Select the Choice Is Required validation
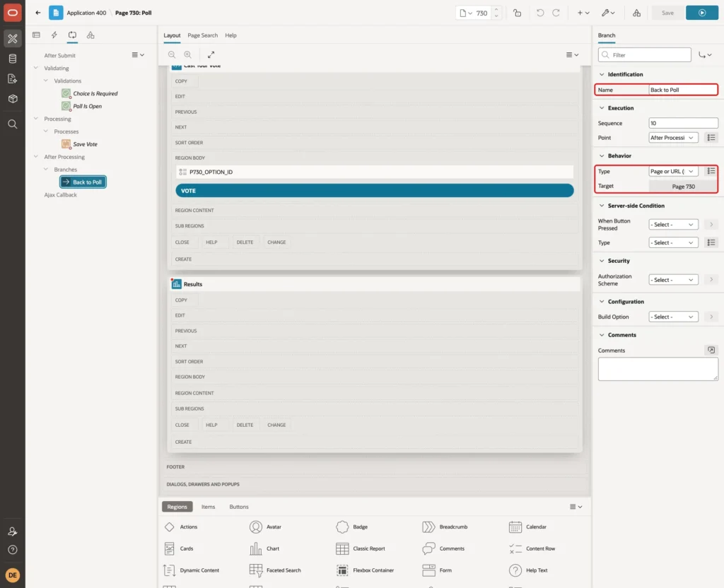 point(95,93)
